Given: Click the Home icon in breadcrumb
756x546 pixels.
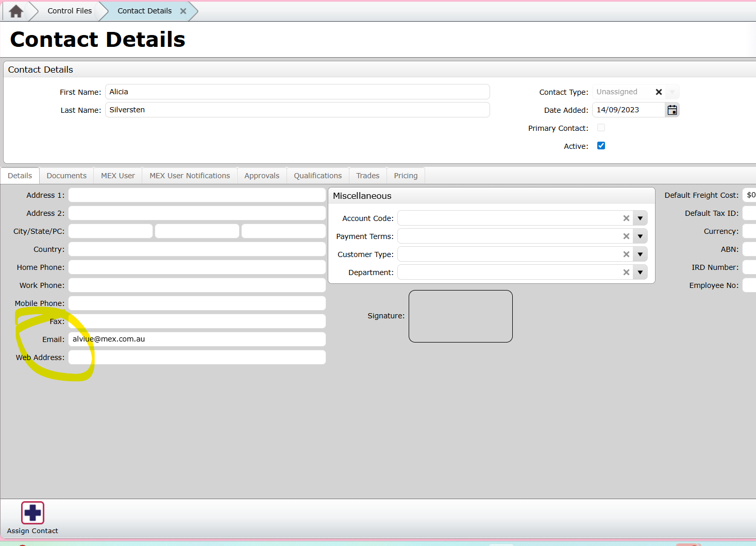Looking at the screenshot, I should pyautogui.click(x=16, y=11).
